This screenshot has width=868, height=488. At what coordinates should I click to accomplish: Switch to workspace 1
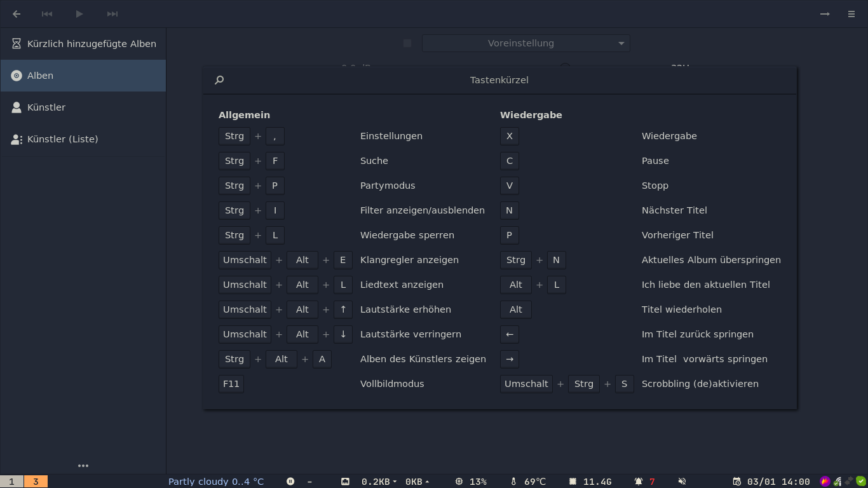tap(11, 482)
